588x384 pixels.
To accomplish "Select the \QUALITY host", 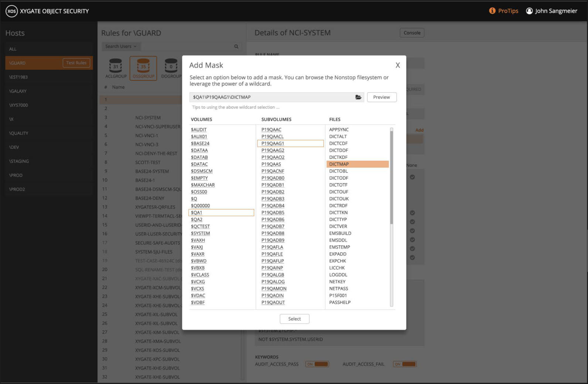I will point(49,133).
